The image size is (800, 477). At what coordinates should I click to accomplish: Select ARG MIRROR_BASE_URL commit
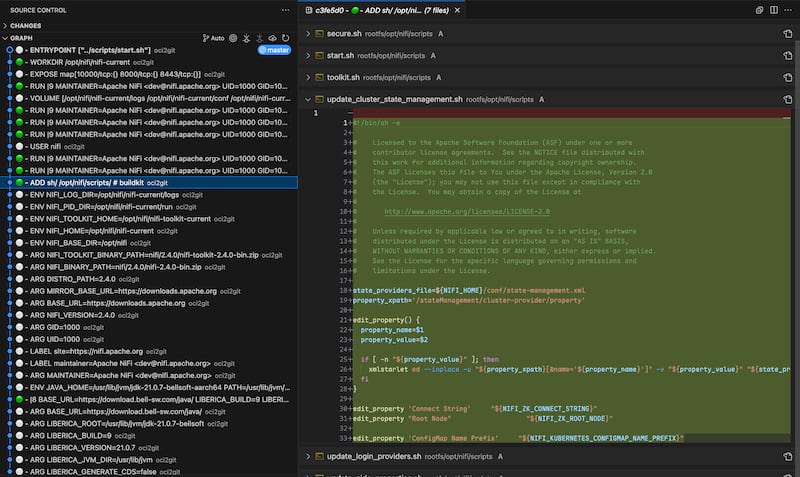[148, 291]
